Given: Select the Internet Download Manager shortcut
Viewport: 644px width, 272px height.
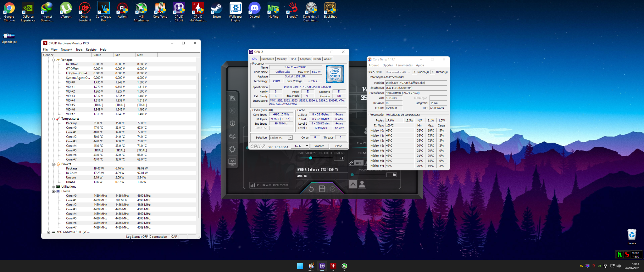Looking at the screenshot, I should (x=47, y=12).
